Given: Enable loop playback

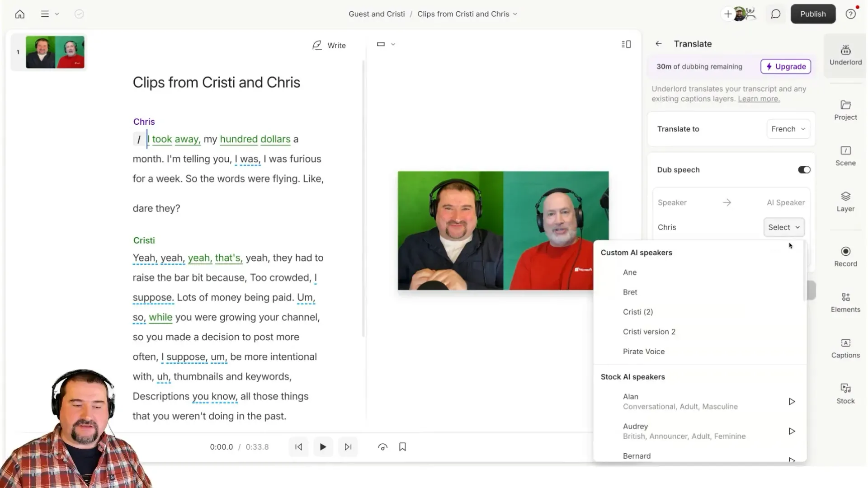Looking at the screenshot, I should pyautogui.click(x=382, y=447).
